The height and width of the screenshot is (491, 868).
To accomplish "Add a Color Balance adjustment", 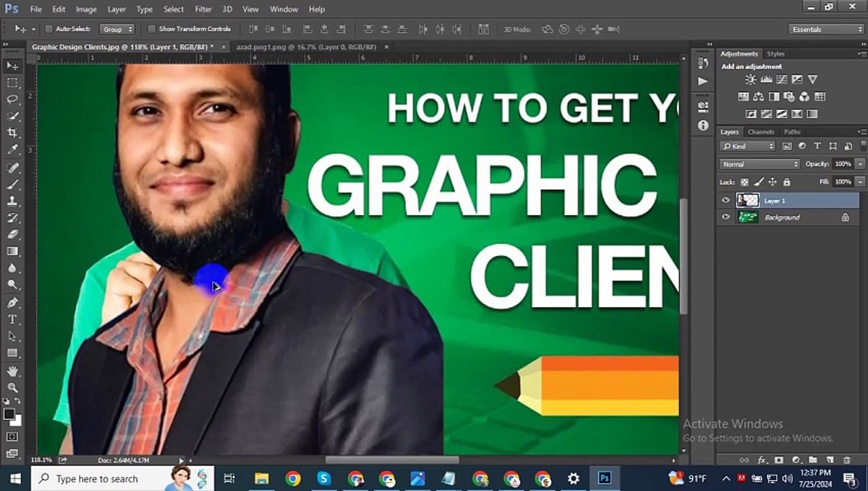I will 759,97.
